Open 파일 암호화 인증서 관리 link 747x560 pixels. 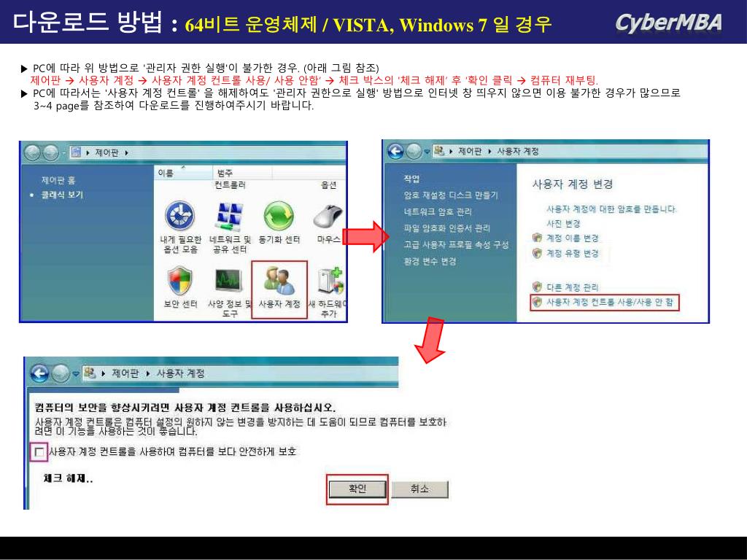click(447, 228)
